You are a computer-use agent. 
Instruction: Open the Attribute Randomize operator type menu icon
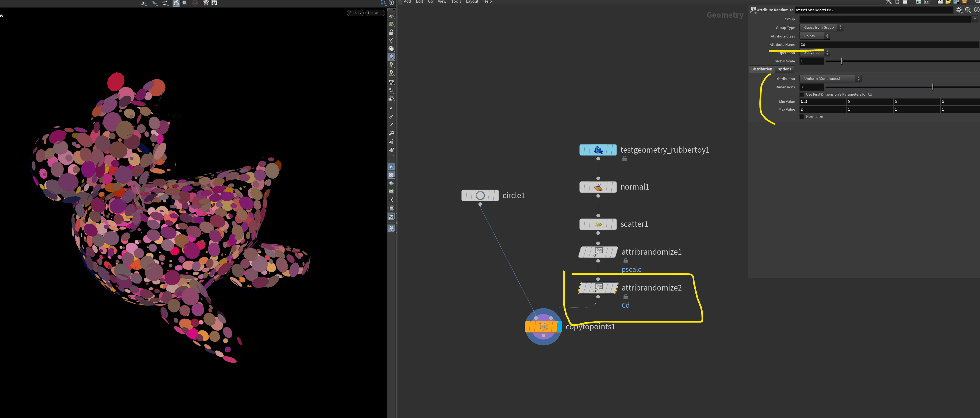753,10
